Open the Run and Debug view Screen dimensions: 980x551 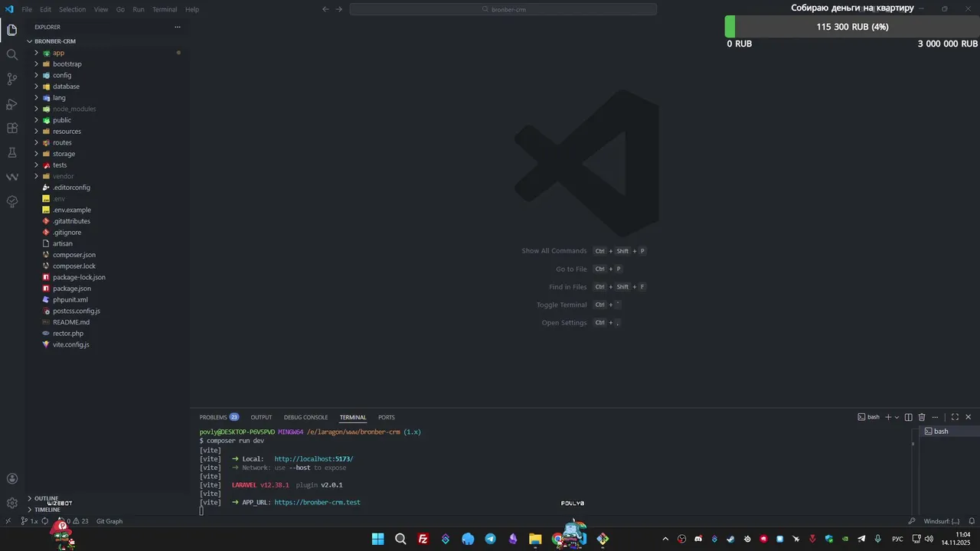11,103
